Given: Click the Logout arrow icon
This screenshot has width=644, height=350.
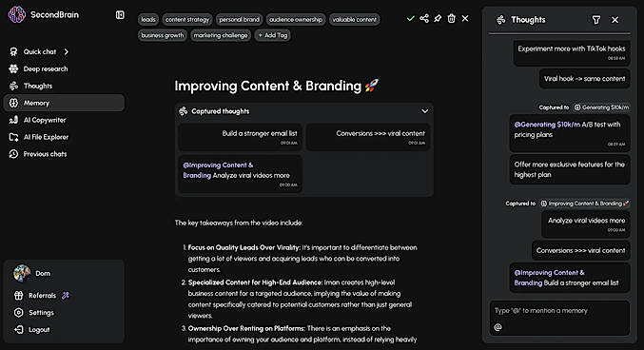Looking at the screenshot, I should (x=18, y=329).
